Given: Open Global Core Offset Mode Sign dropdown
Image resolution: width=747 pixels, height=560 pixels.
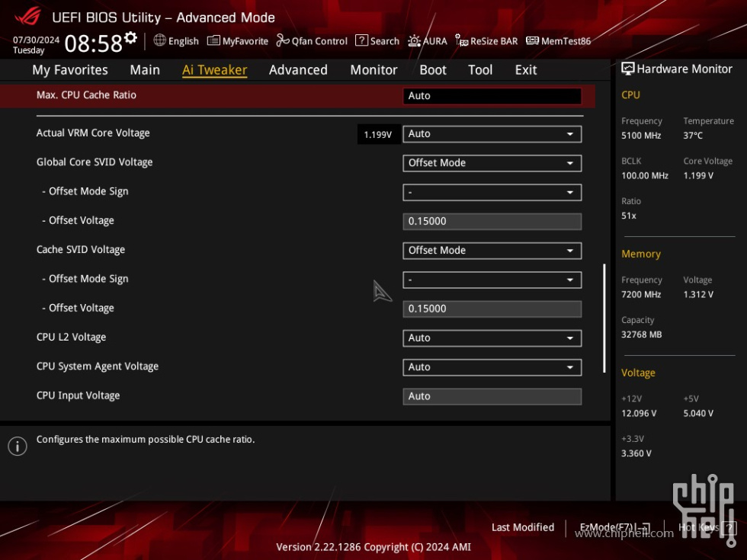Looking at the screenshot, I should pos(492,192).
